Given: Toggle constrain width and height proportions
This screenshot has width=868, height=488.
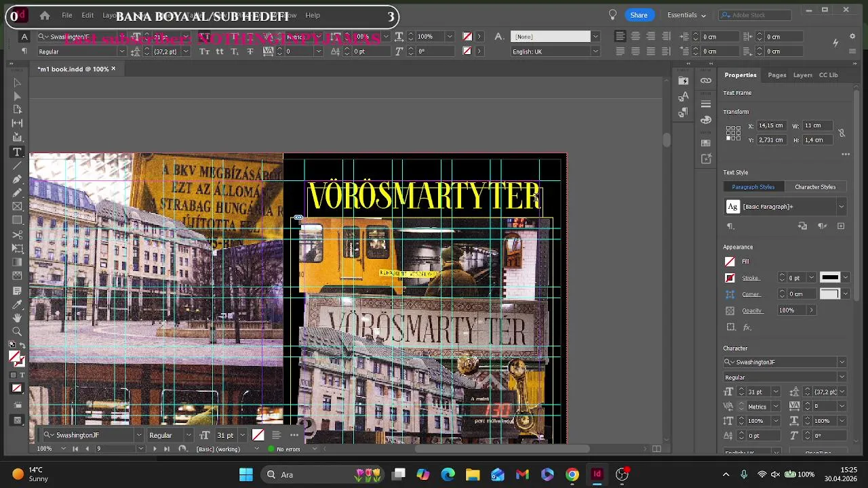Looking at the screenshot, I should 842,133.
